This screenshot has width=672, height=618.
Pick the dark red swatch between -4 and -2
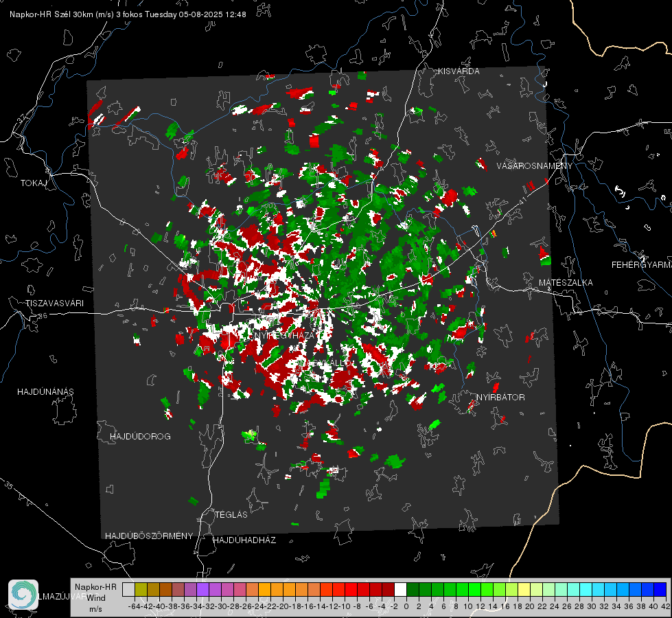point(388,589)
